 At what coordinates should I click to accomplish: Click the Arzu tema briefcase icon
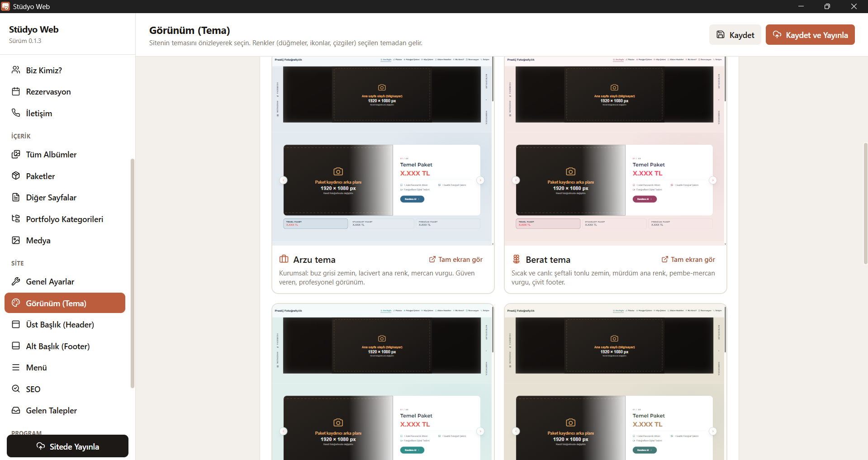284,259
